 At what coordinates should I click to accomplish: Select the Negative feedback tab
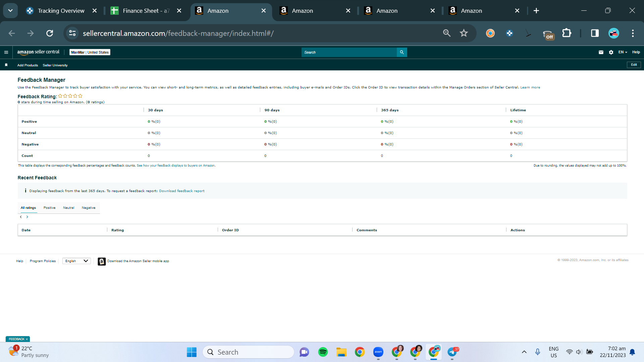89,208
